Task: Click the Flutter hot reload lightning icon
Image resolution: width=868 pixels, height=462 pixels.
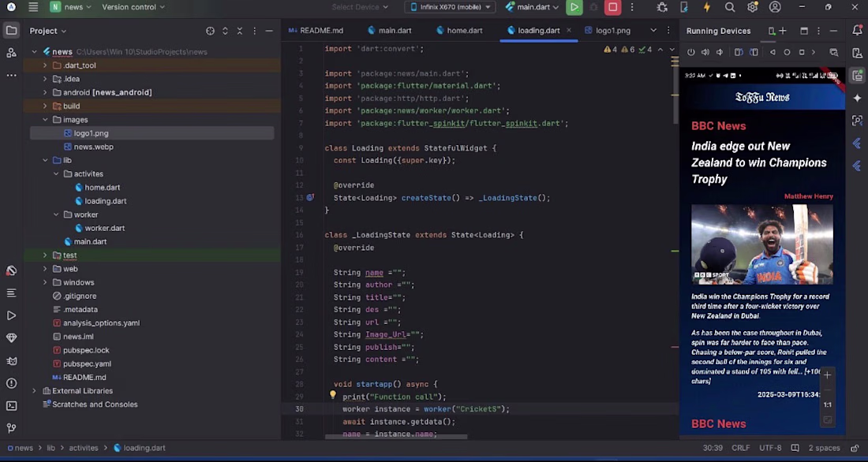Action: pos(706,7)
